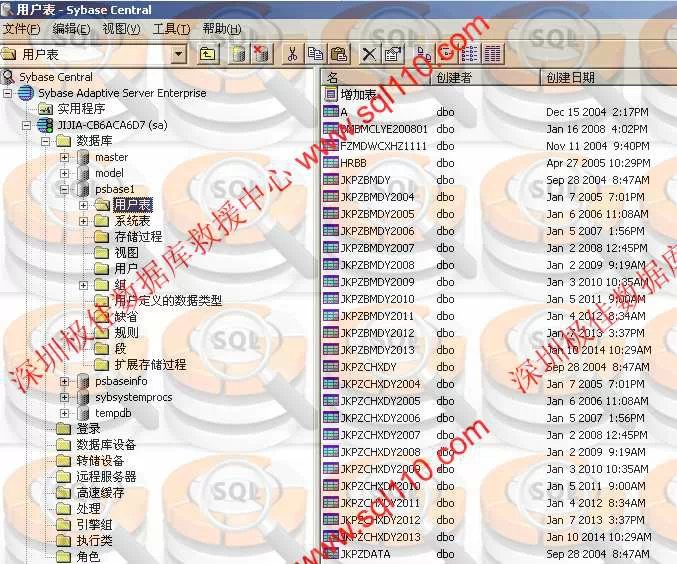Select the HRBB table icon
677x564 pixels.
click(331, 163)
